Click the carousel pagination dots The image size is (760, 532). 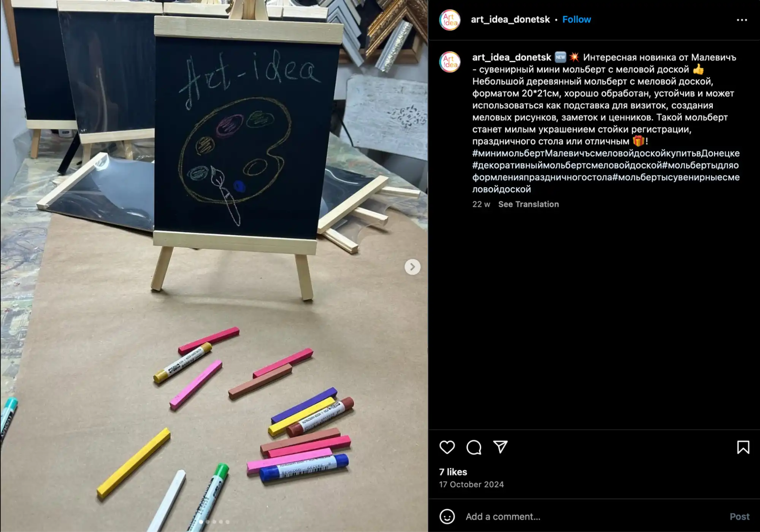point(214,522)
